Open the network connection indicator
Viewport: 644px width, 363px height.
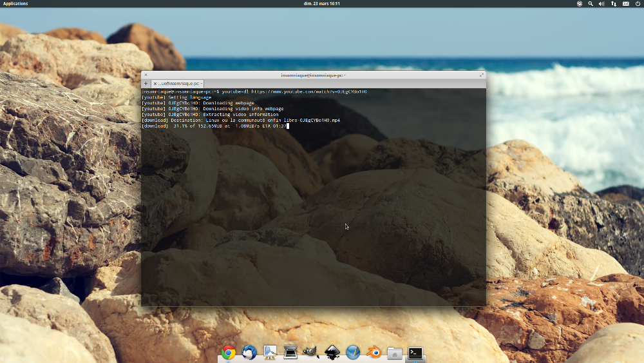[614, 4]
